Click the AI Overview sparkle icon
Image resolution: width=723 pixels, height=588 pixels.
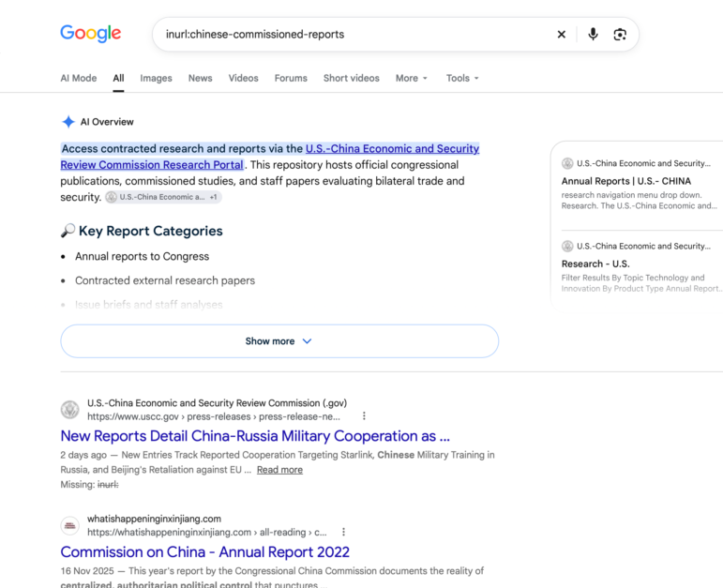point(68,122)
